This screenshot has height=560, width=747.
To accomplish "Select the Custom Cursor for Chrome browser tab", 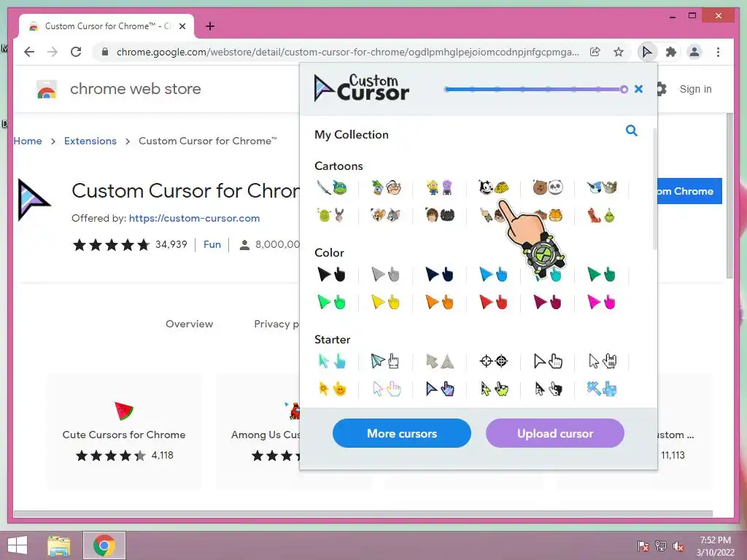I will 107,26.
